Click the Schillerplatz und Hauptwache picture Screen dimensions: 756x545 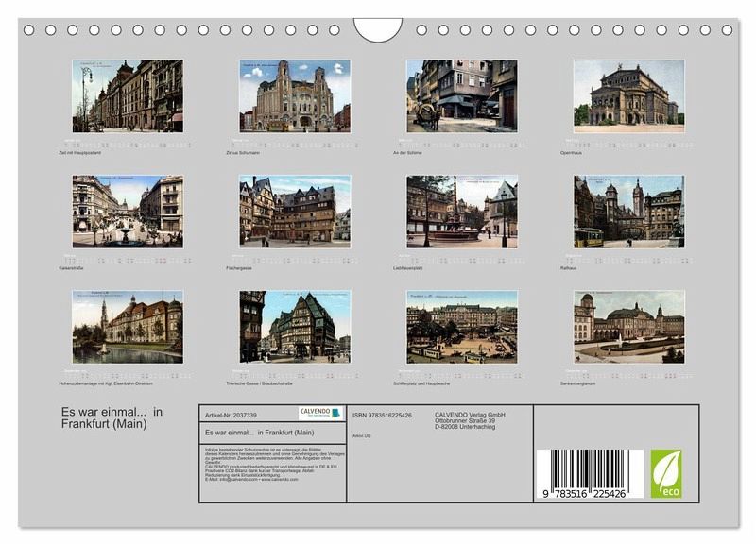coord(461,326)
